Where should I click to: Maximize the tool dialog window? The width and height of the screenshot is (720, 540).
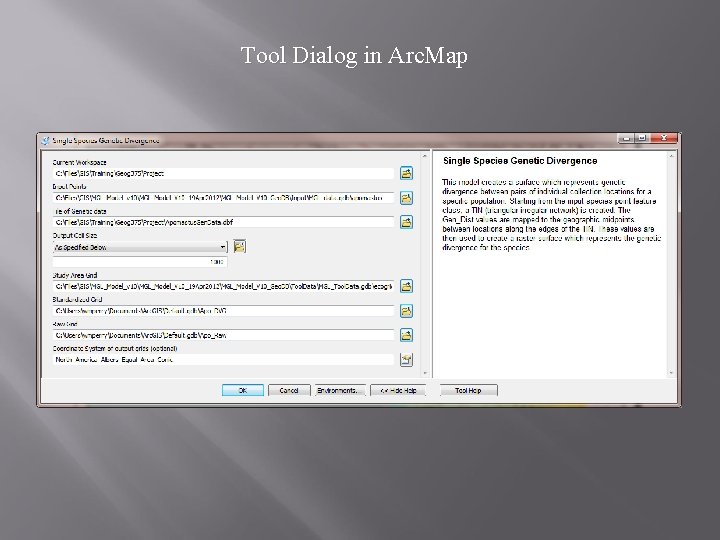click(x=642, y=138)
